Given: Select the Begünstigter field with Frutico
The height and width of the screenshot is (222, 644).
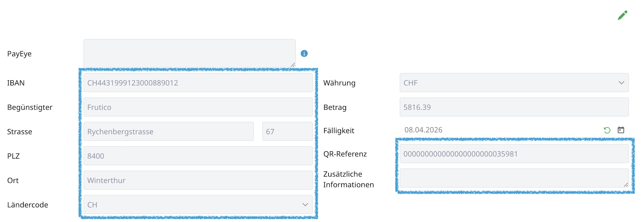Looking at the screenshot, I should tap(198, 107).
